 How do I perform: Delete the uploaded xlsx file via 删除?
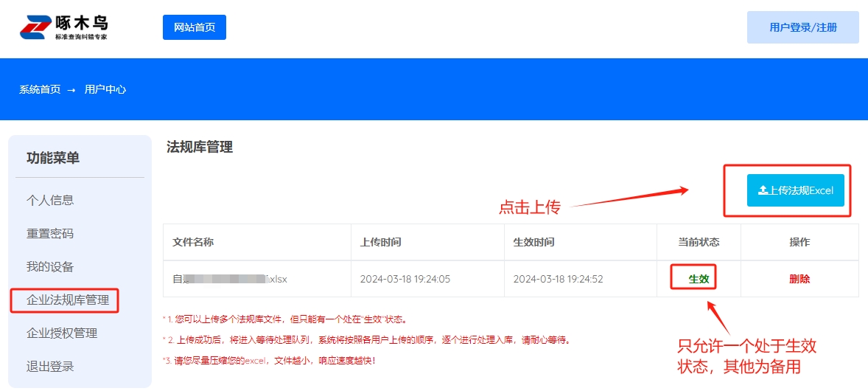pos(799,279)
